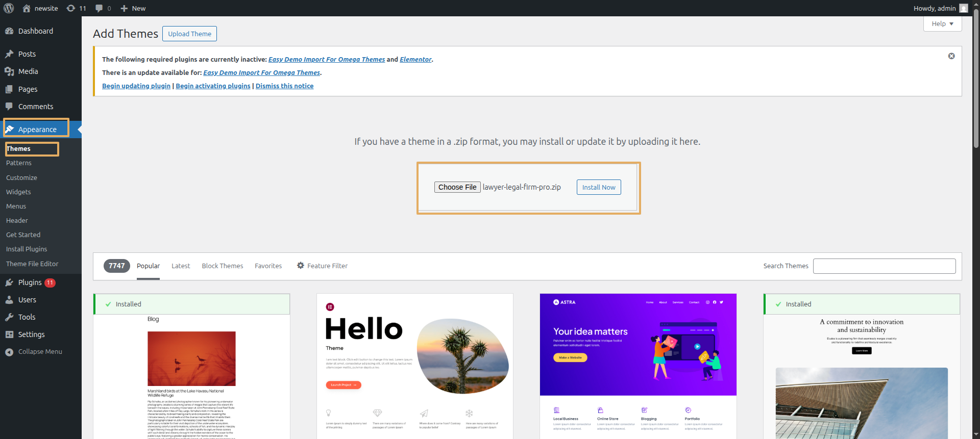Click inside the Search Themes field

pos(884,266)
